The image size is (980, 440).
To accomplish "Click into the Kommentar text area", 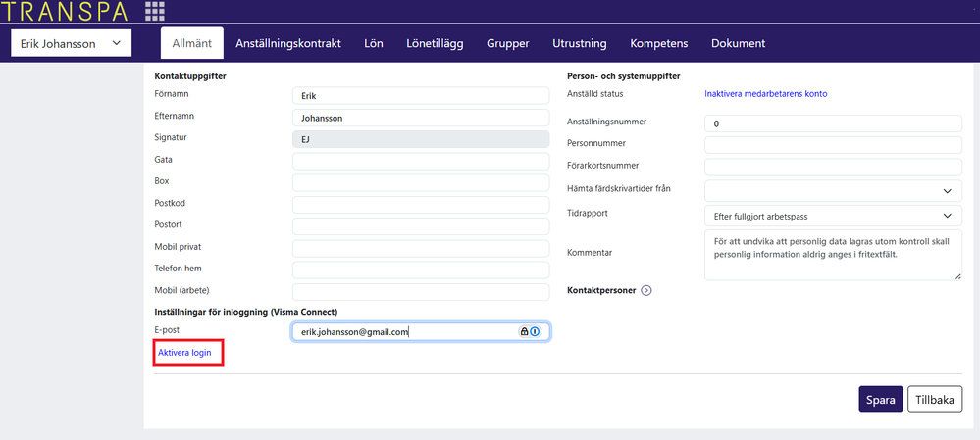I will click(x=833, y=255).
